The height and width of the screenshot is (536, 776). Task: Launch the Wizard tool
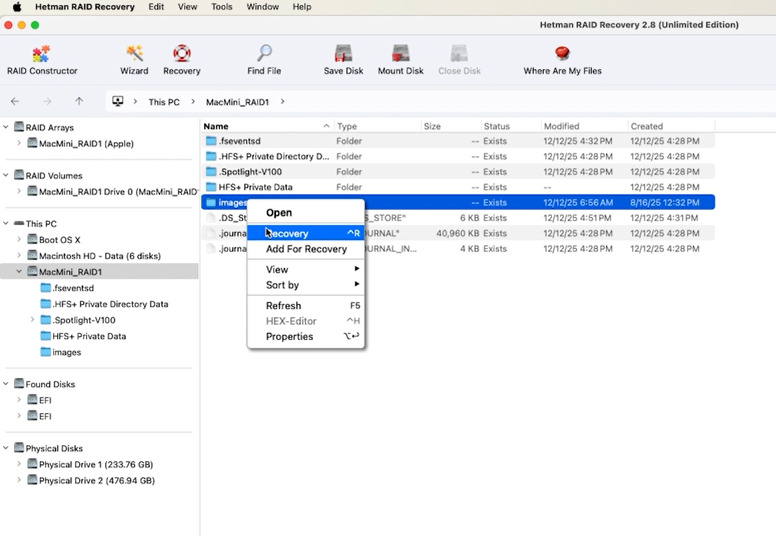click(x=134, y=60)
